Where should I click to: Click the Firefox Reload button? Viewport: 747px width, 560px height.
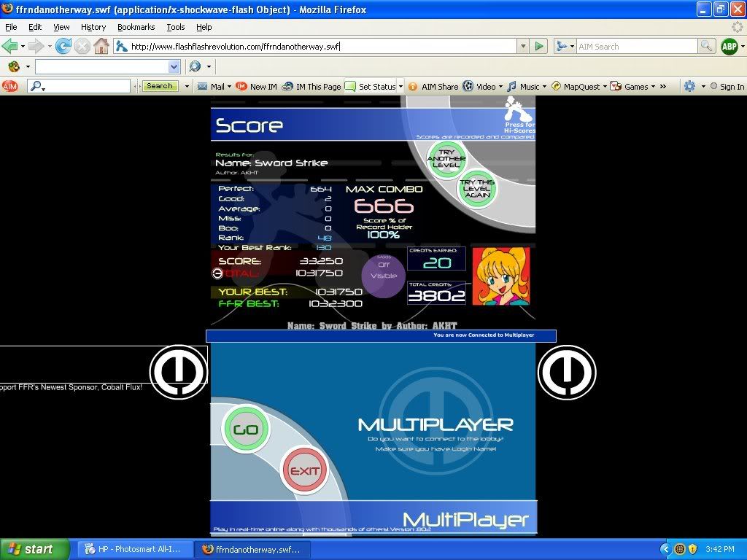click(x=63, y=46)
